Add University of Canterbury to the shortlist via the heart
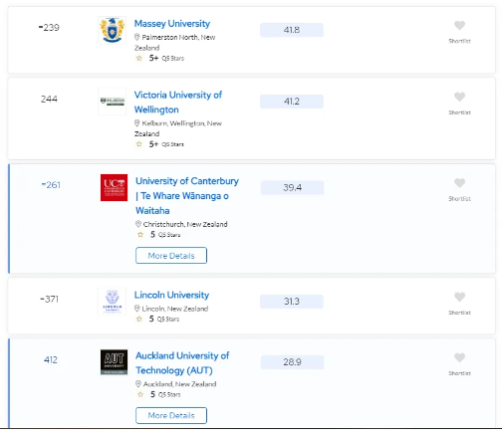 [459, 183]
